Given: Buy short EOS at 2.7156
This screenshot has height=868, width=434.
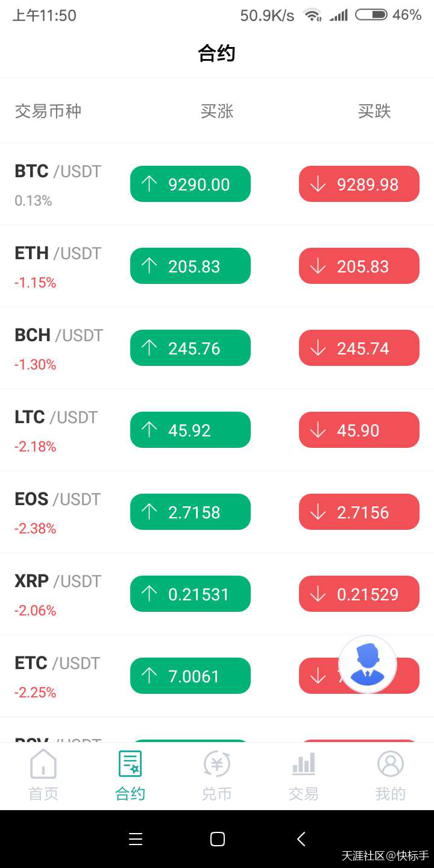Looking at the screenshot, I should coord(359,512).
